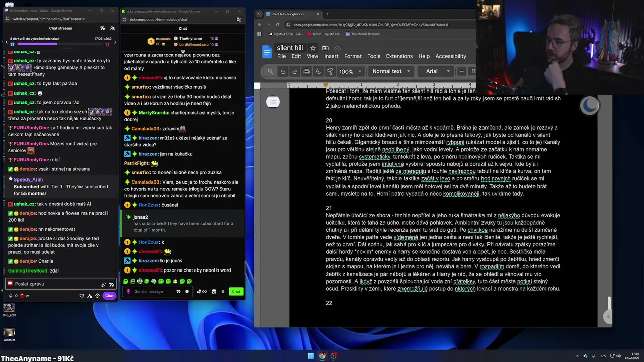Open the Windows Start button
The width and height of the screenshot is (644, 362).
310,356
